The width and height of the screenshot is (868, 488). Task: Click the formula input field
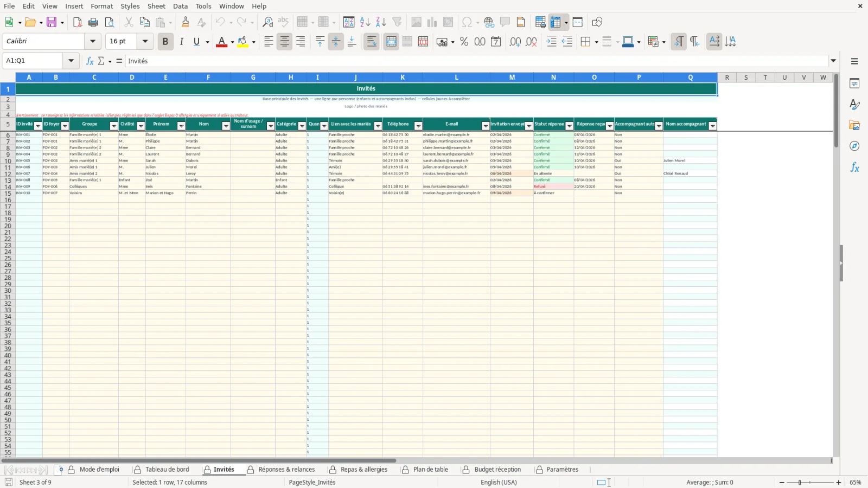coord(477,61)
